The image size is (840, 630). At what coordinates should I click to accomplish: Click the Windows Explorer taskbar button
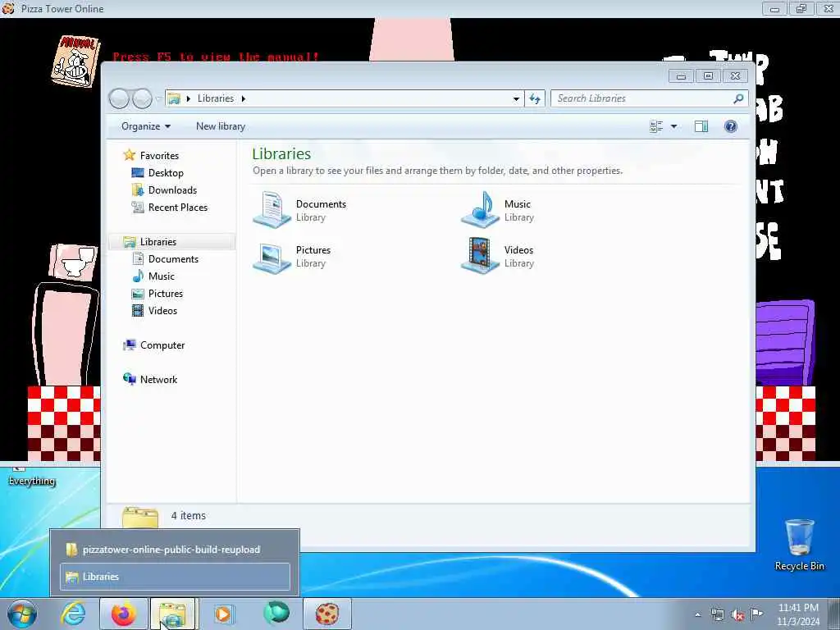tap(174, 614)
